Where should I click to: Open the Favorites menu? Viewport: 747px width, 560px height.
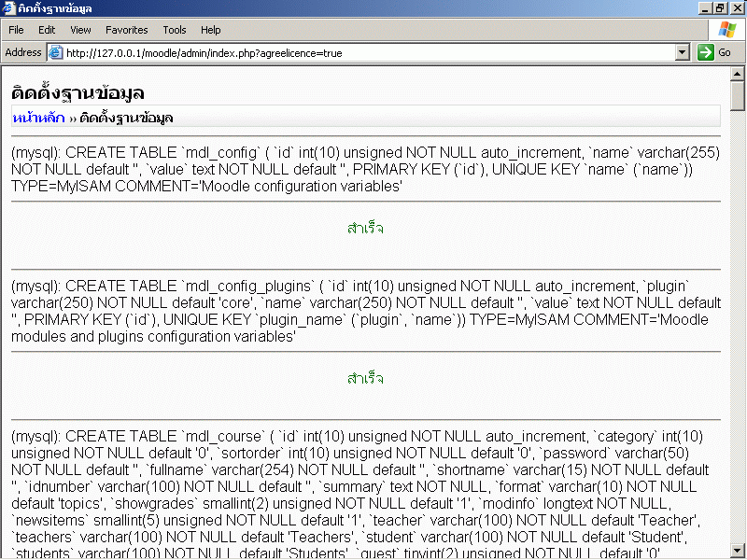pyautogui.click(x=126, y=30)
